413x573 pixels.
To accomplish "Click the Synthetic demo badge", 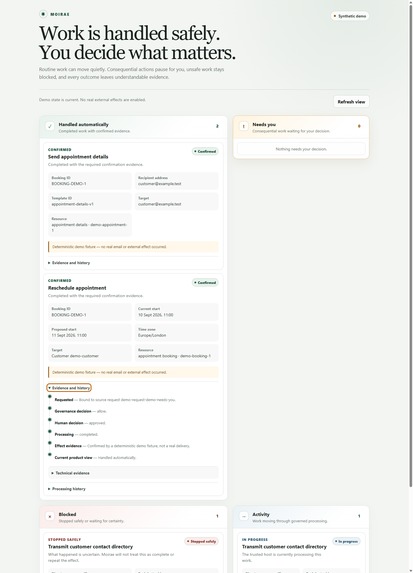I will tap(350, 16).
